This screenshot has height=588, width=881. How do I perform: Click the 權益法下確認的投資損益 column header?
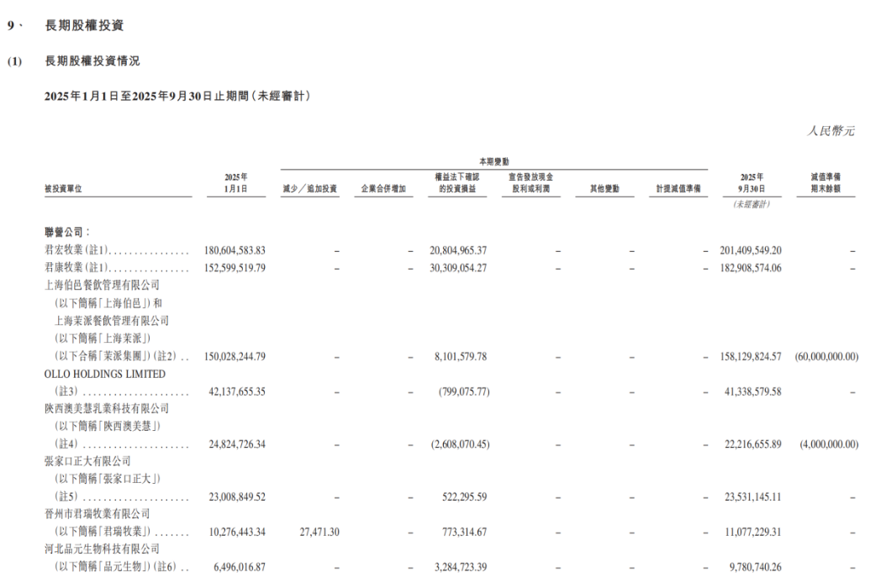coord(457,184)
